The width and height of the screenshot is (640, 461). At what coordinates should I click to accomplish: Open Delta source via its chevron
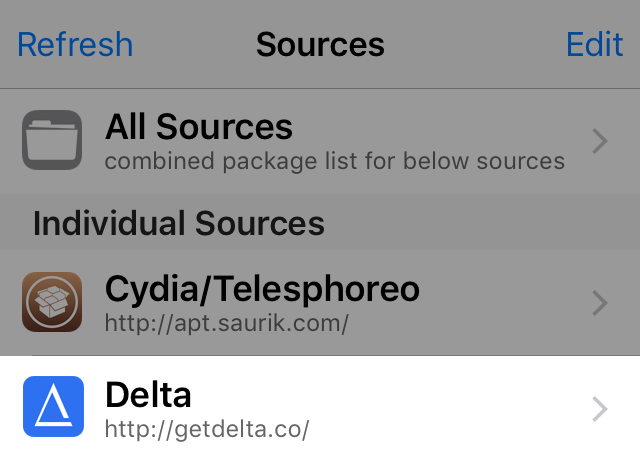[x=600, y=408]
